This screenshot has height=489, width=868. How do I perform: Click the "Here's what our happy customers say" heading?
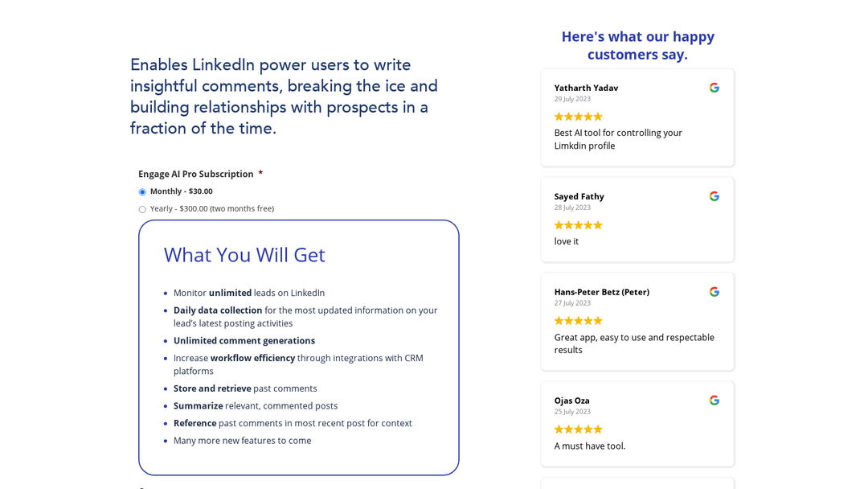(637, 45)
